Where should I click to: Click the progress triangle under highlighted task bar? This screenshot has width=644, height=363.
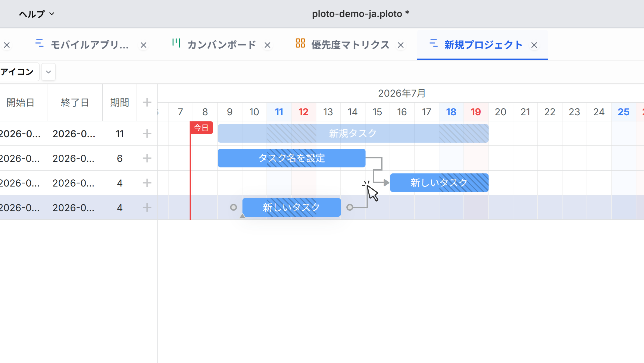[242, 216]
